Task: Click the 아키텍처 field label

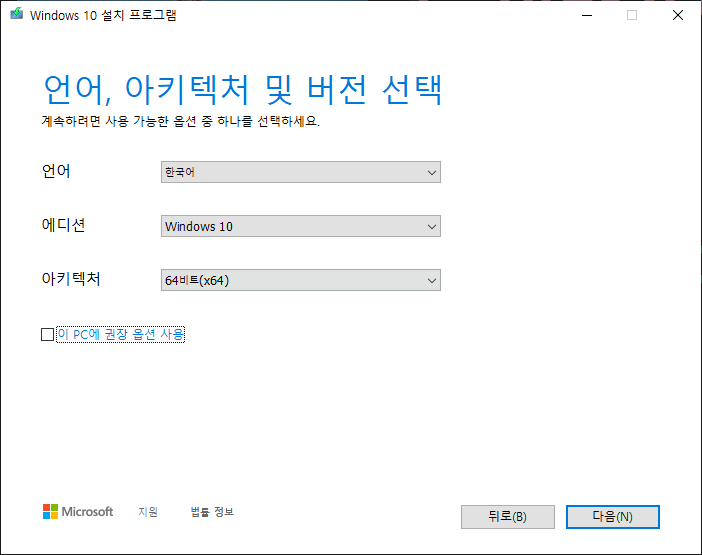Action: pos(71,279)
